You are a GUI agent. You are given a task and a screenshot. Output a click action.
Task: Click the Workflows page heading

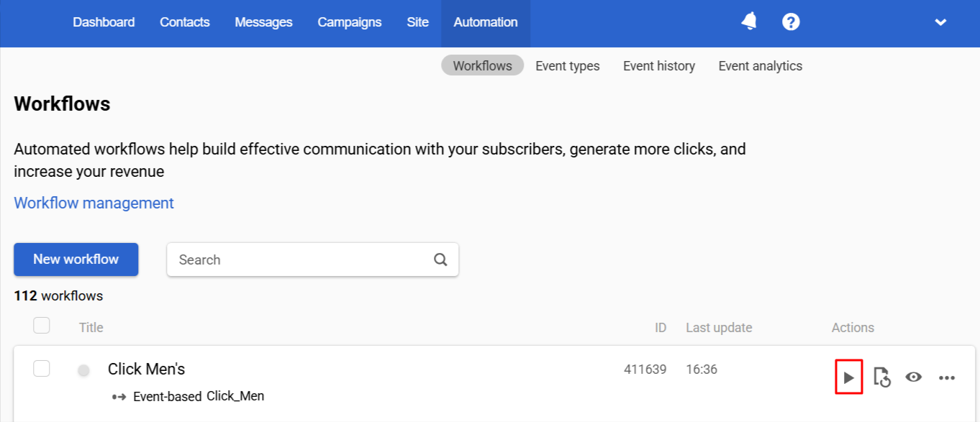click(62, 104)
